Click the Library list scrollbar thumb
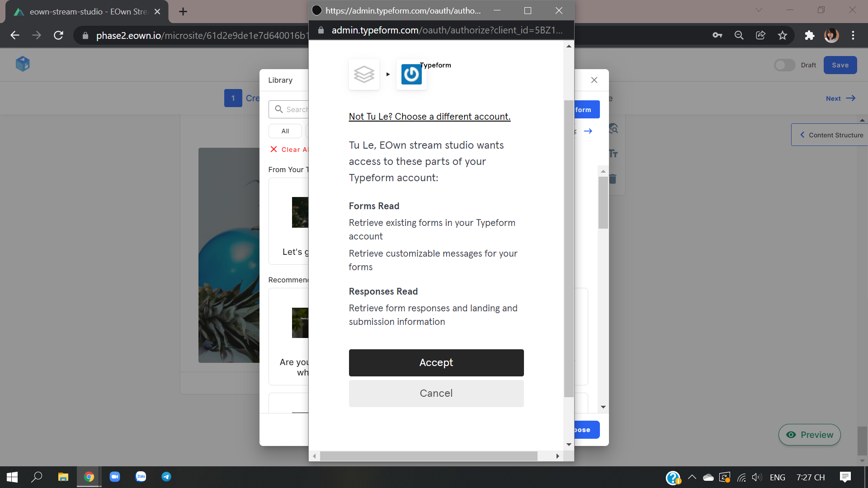This screenshot has width=868, height=488. pyautogui.click(x=603, y=202)
